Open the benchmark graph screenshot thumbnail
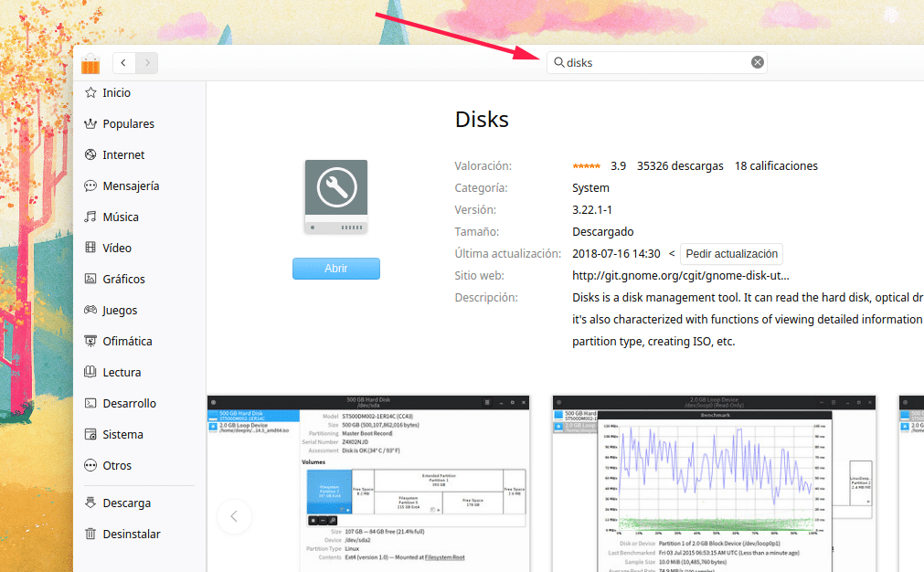Image resolution: width=924 pixels, height=572 pixels. [714, 483]
